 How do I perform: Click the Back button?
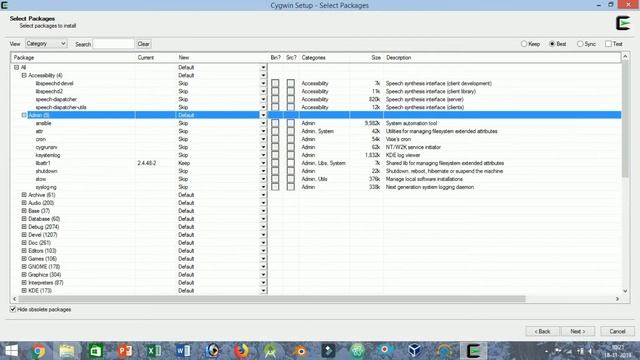tap(542, 331)
